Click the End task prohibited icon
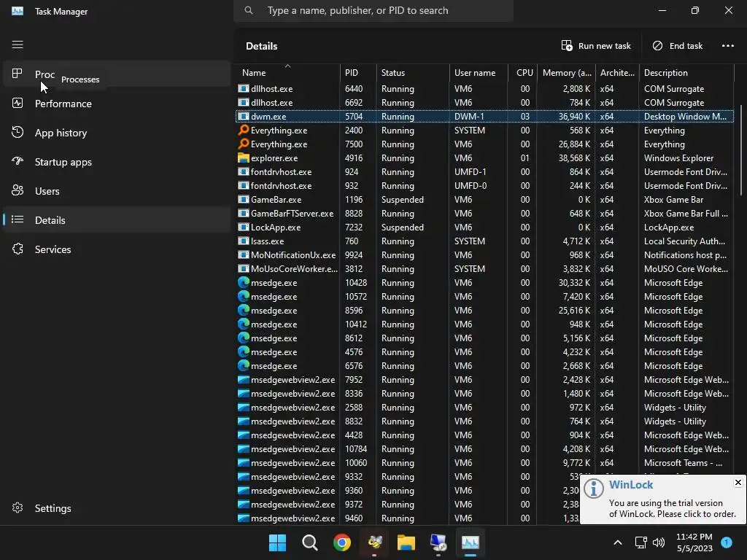 tap(657, 46)
